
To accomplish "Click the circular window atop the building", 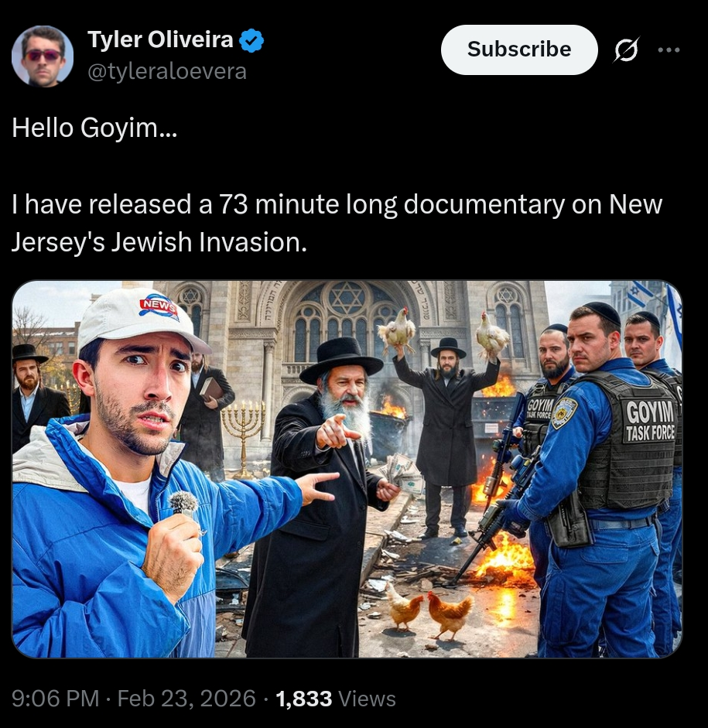I will (x=345, y=299).
